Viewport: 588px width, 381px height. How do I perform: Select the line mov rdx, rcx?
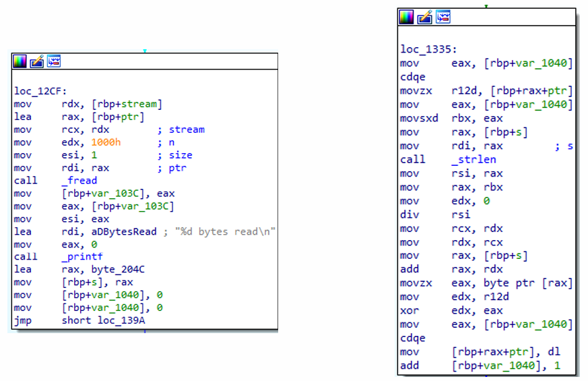451,242
